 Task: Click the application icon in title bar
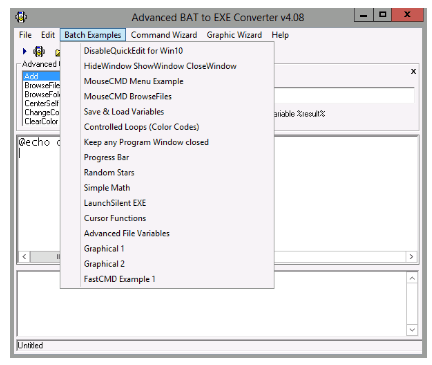(21, 17)
